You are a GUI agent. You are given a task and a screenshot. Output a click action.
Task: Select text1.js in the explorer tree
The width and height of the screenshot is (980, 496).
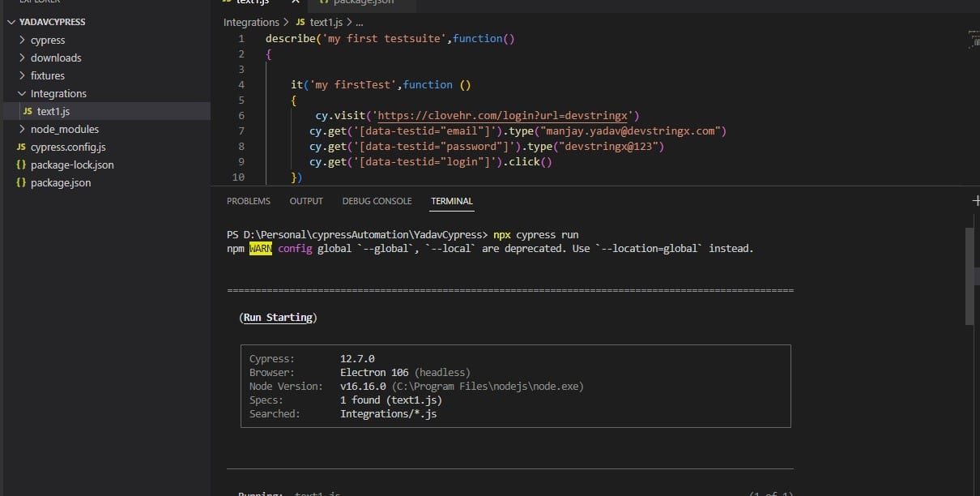pos(105,111)
